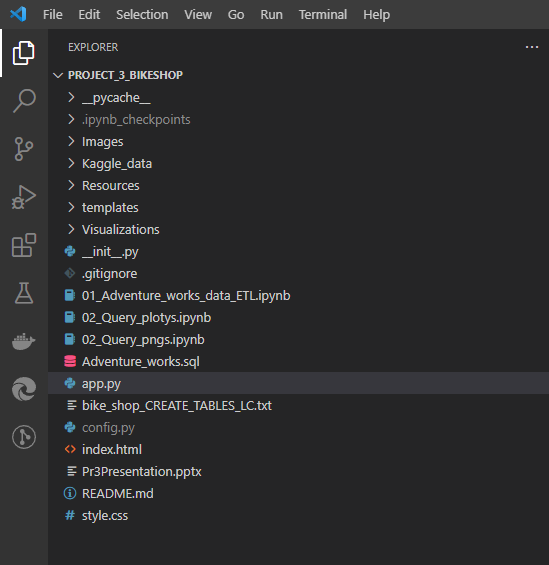Click text file icon of bike_shop_CREATE_TABLES_LC.txt

(72, 405)
